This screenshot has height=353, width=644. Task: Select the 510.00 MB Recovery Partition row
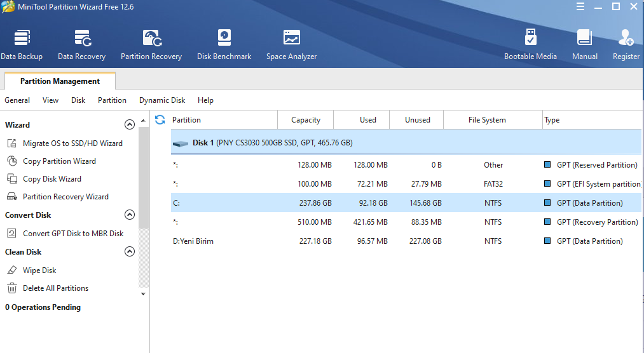click(407, 222)
